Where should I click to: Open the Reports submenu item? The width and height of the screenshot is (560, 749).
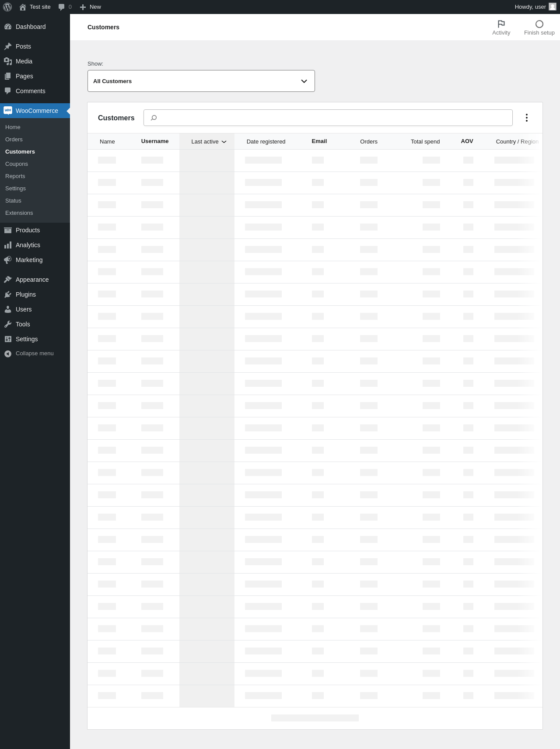pyautogui.click(x=15, y=176)
